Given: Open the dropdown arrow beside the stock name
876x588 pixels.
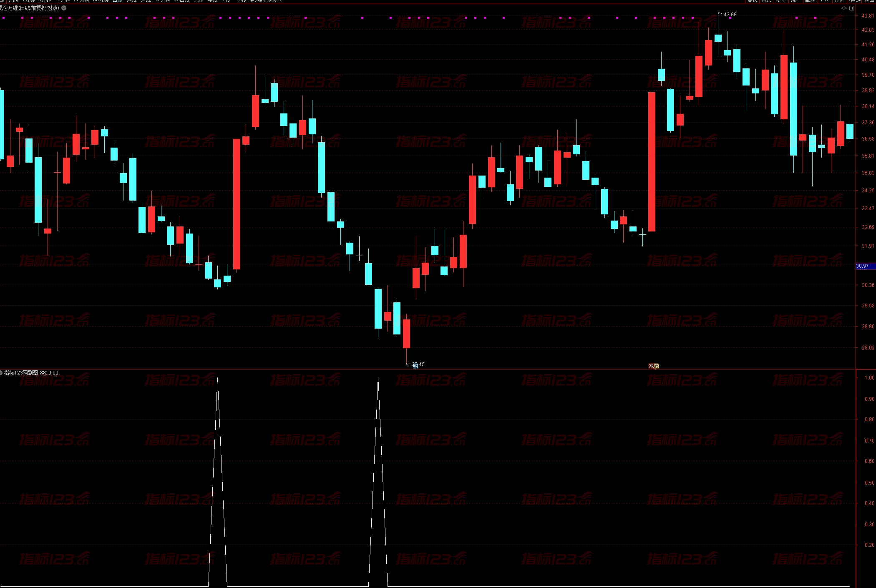Looking at the screenshot, I should [64, 8].
